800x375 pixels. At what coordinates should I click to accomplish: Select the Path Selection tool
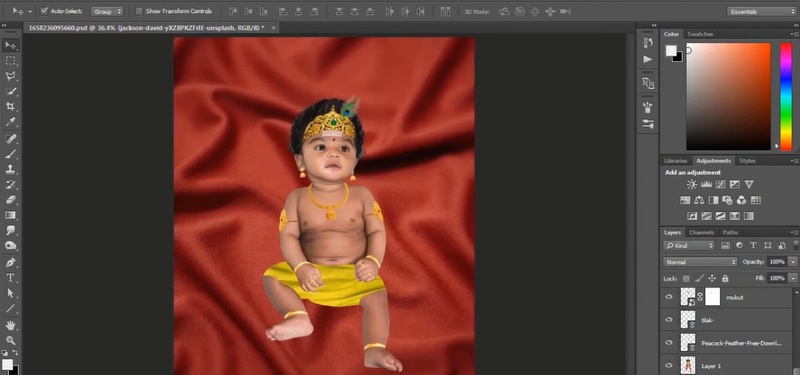(x=10, y=293)
